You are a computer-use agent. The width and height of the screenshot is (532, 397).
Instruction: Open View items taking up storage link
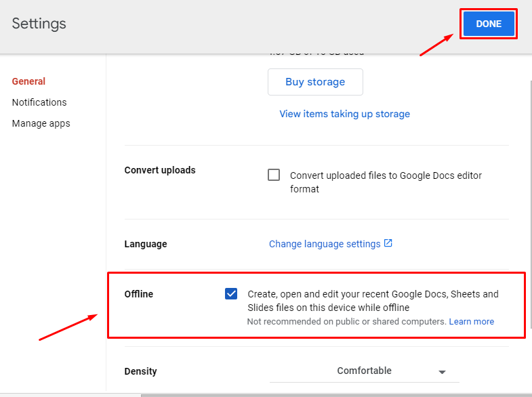tap(344, 114)
